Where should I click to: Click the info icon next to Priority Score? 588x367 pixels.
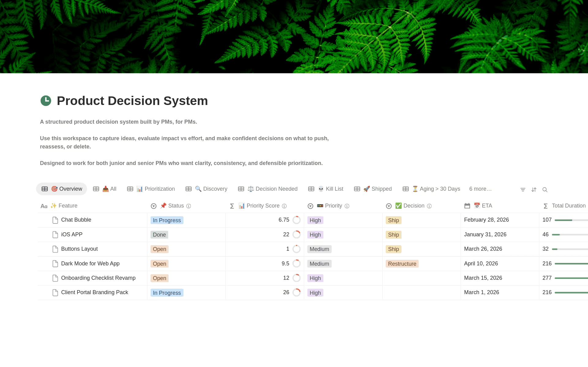284,206
